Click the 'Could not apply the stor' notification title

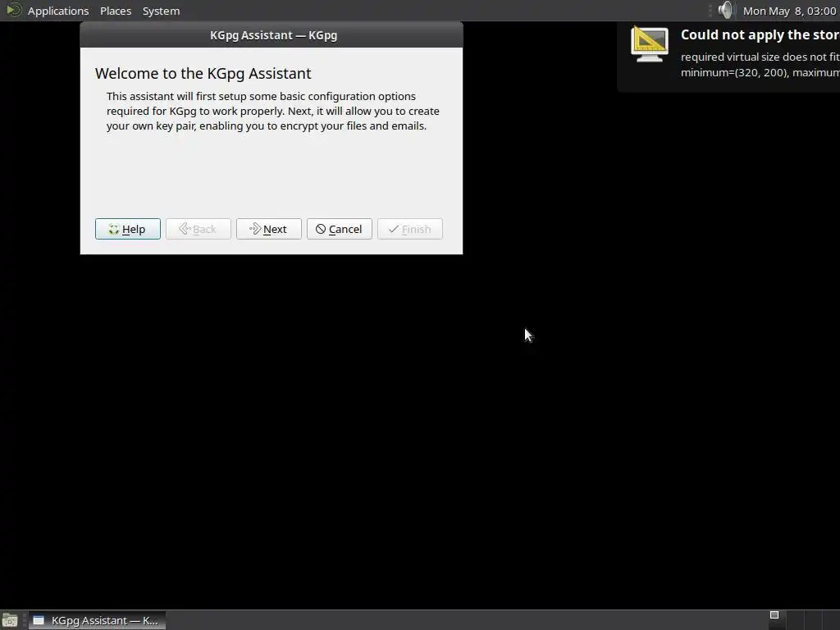click(x=760, y=34)
